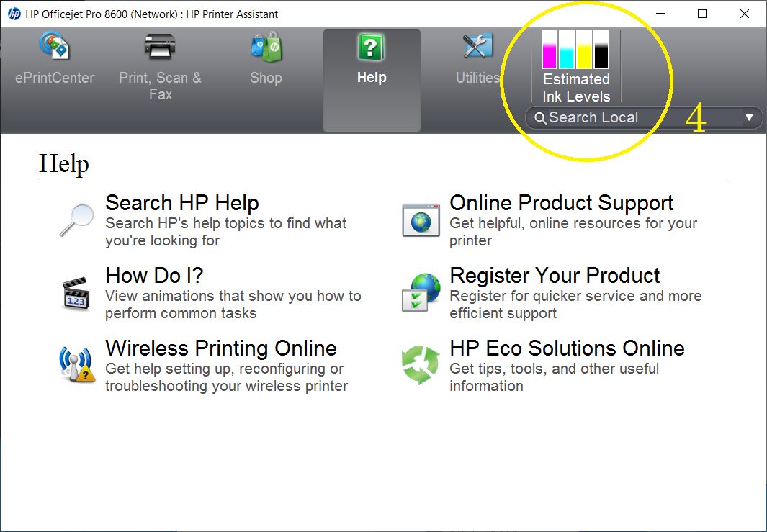Screen dimensions: 767x532
Task: Open the Register Your Product link
Action: click(x=555, y=275)
